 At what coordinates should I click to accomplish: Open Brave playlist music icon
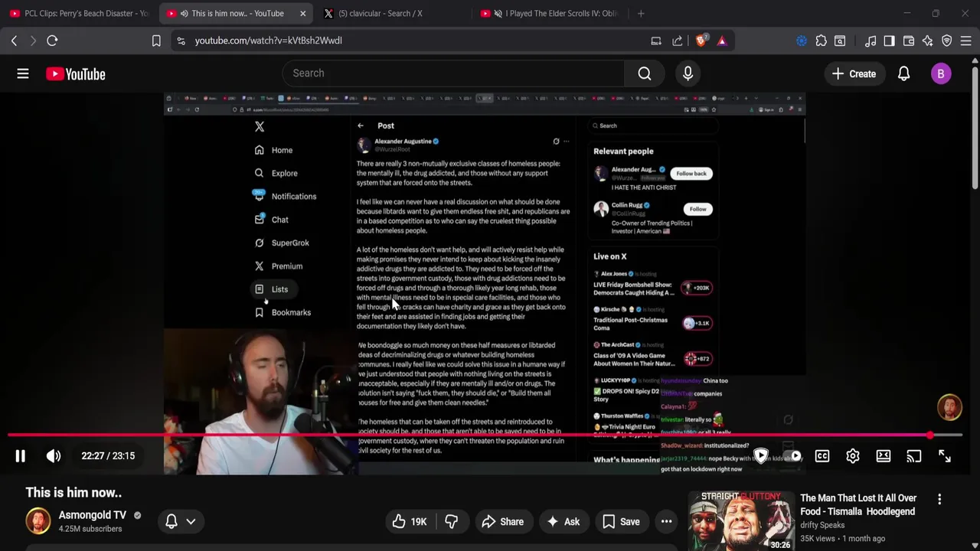pyautogui.click(x=871, y=41)
